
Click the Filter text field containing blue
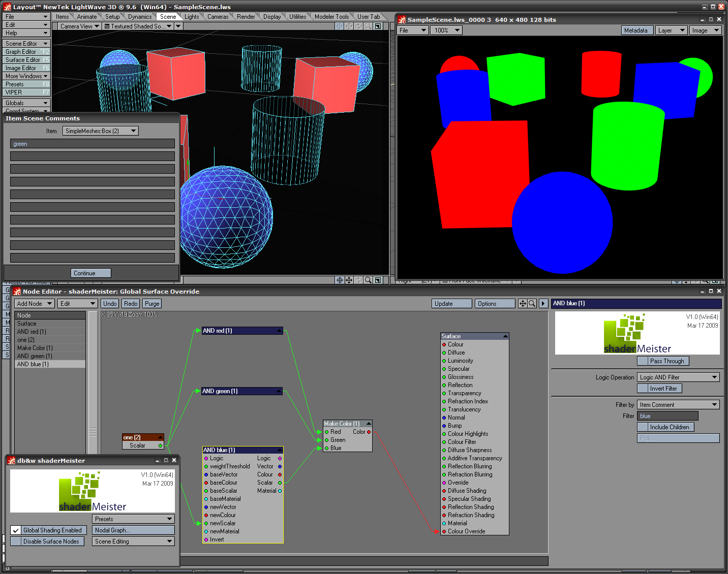tap(667, 416)
